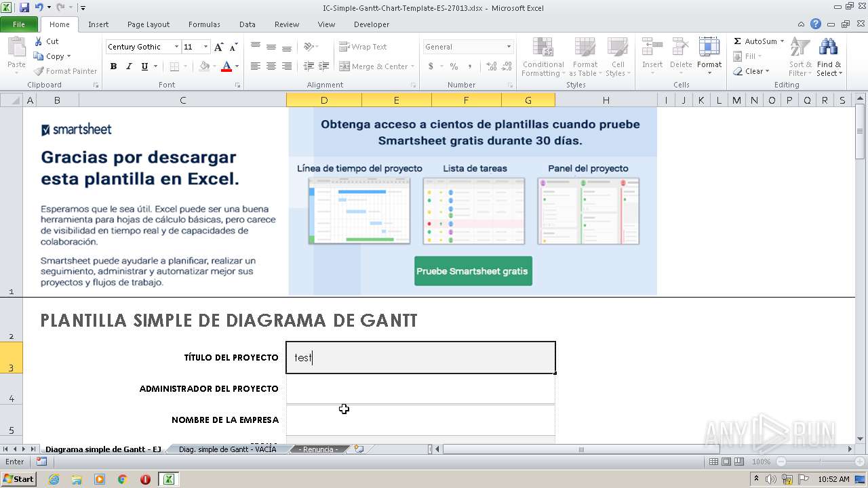Click the Orientation icon

pos(309,47)
